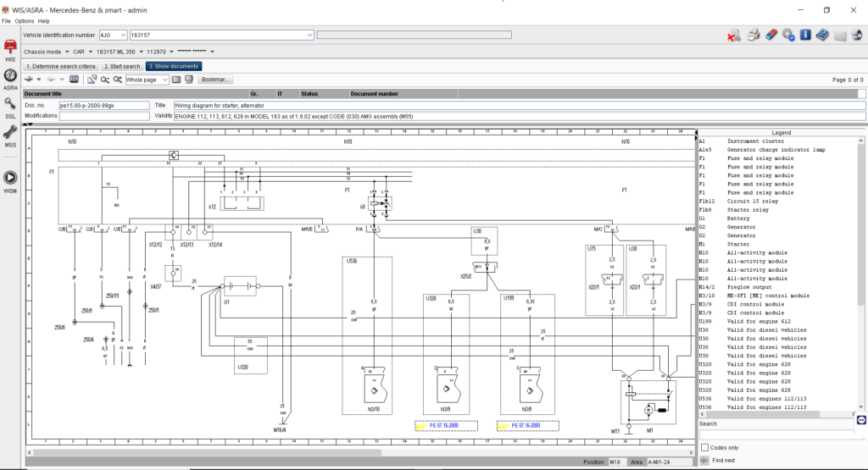
Task: Open the blue info icon
Action: coord(805,35)
